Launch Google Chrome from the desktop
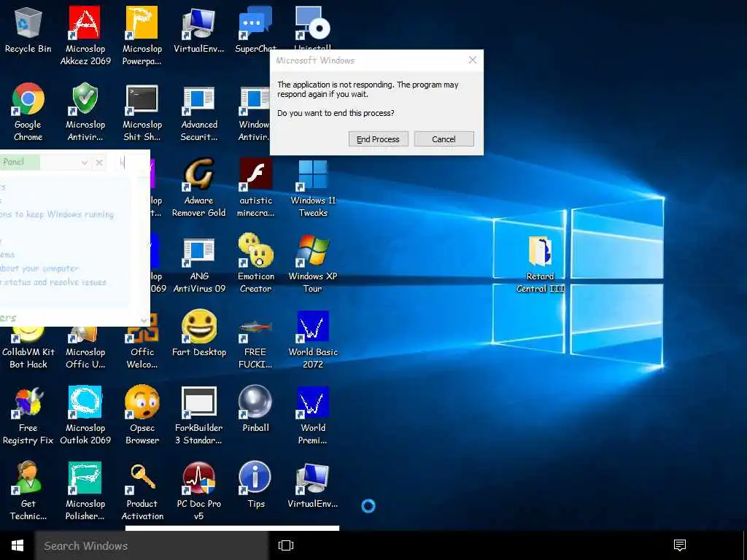 click(x=28, y=112)
